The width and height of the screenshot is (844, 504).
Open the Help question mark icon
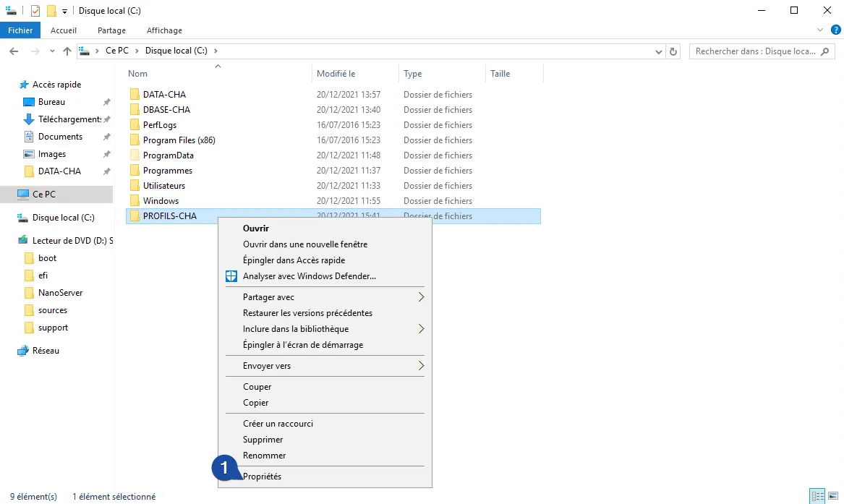[835, 30]
